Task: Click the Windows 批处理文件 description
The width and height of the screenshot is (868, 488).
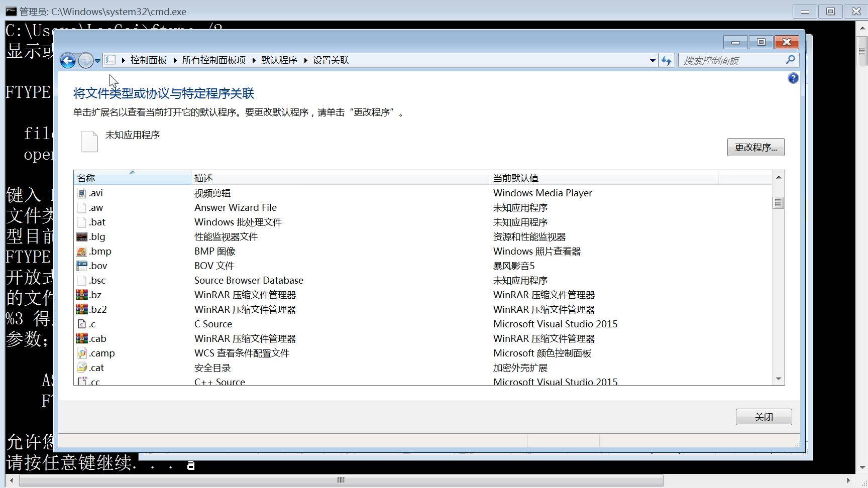Action: [238, 222]
